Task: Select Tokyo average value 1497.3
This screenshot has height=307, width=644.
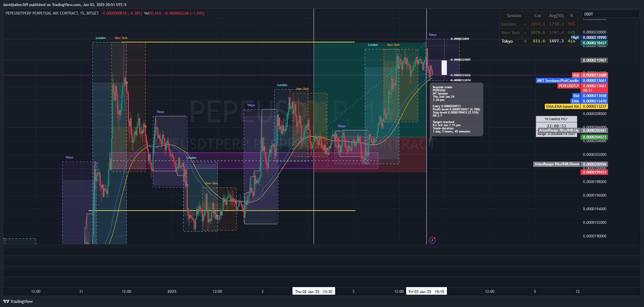Action: click(x=556, y=41)
